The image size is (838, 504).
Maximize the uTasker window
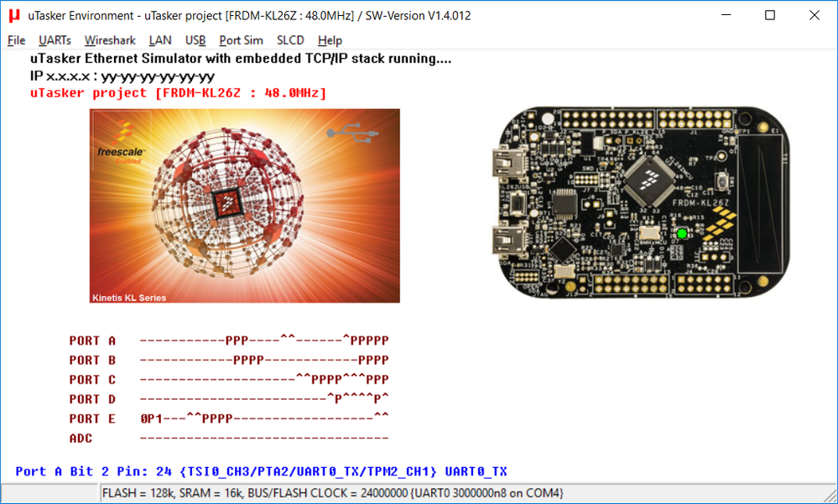(x=769, y=15)
